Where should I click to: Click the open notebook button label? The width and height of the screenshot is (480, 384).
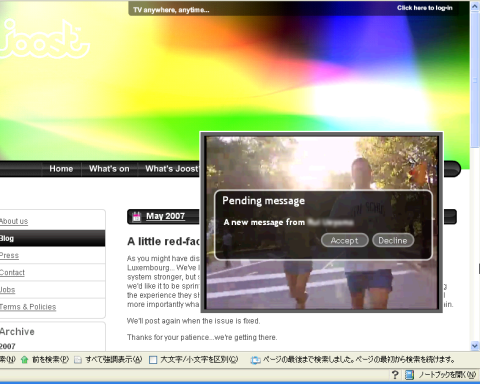tap(447, 375)
